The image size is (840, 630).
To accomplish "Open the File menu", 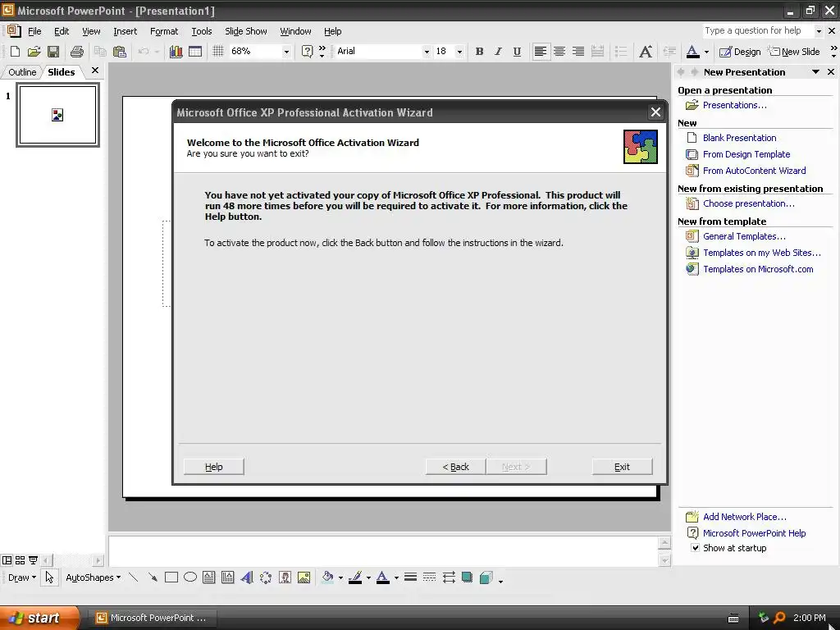I will (34, 31).
